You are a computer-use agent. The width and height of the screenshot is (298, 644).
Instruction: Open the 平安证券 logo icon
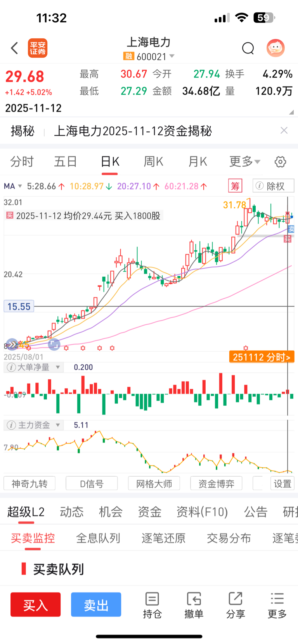tap(38, 48)
